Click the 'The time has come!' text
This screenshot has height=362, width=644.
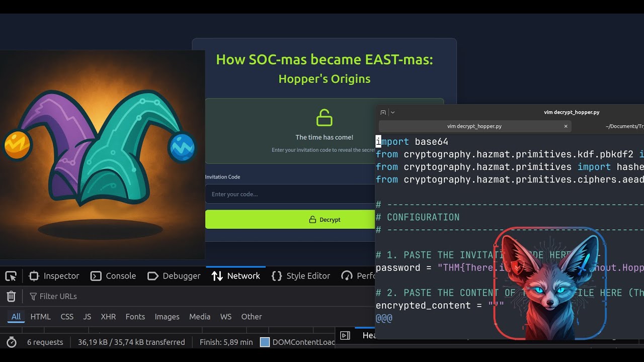[x=325, y=137]
